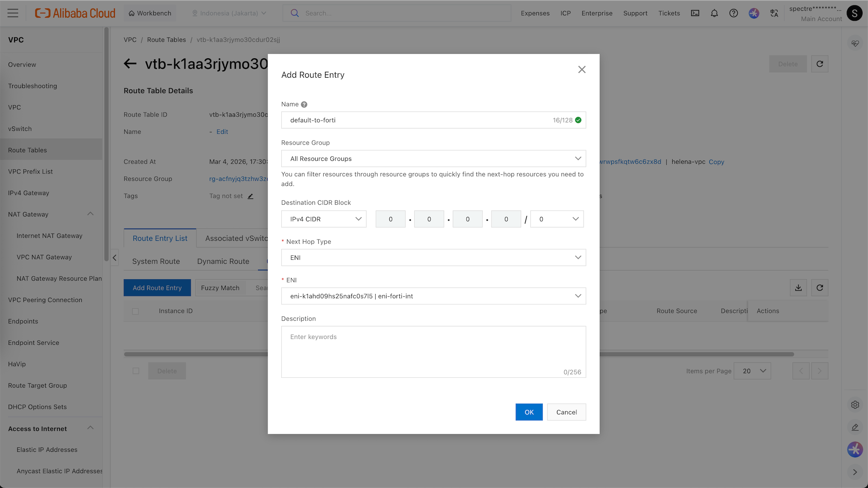Click Cancel in the Add Route Entry dialog
The image size is (868, 488).
(566, 412)
